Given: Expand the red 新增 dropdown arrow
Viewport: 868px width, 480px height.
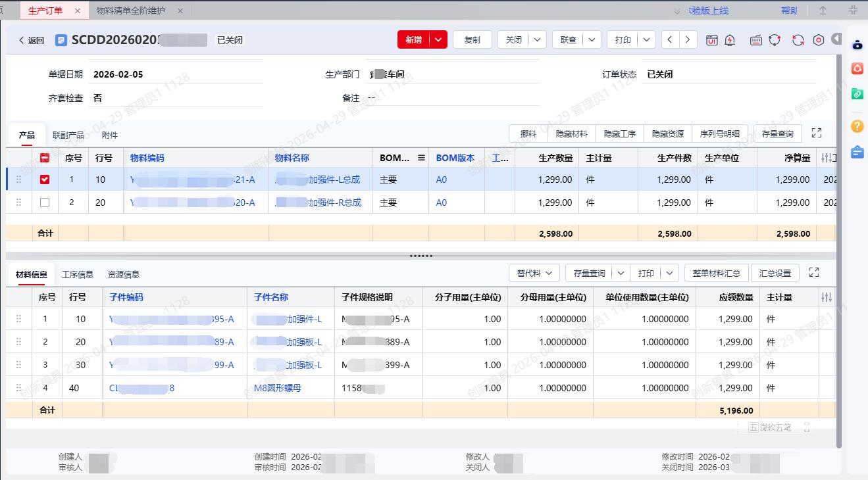Looking at the screenshot, I should point(439,40).
